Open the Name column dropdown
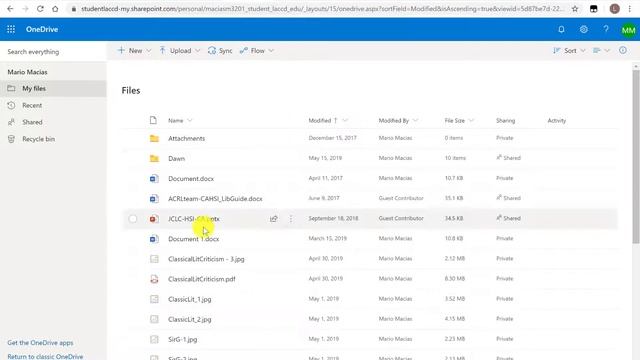This screenshot has height=360, width=640. tap(190, 120)
